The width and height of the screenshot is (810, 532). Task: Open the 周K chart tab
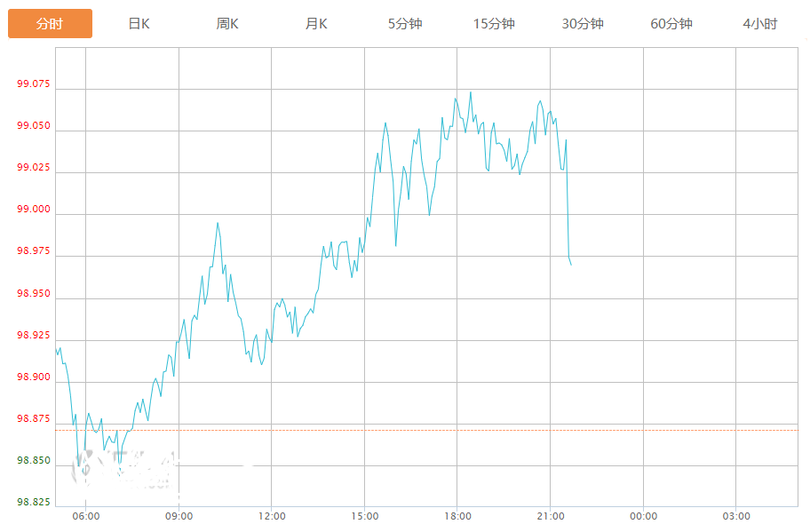tap(227, 24)
